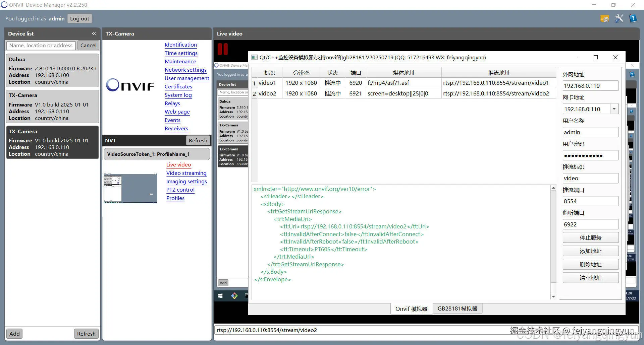The image size is (644, 345).
Task: Open the Live video link
Action: coord(179,165)
